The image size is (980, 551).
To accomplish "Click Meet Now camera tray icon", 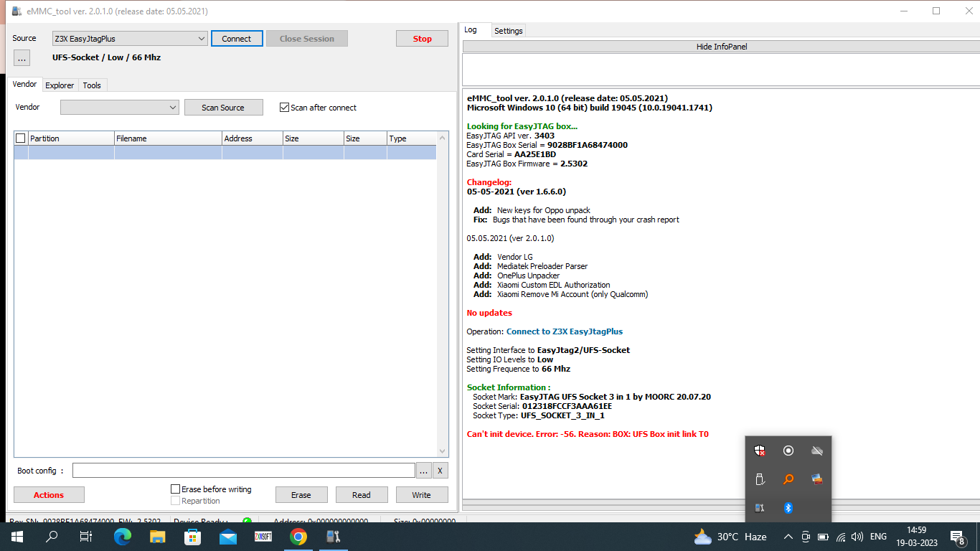I will tap(806, 537).
